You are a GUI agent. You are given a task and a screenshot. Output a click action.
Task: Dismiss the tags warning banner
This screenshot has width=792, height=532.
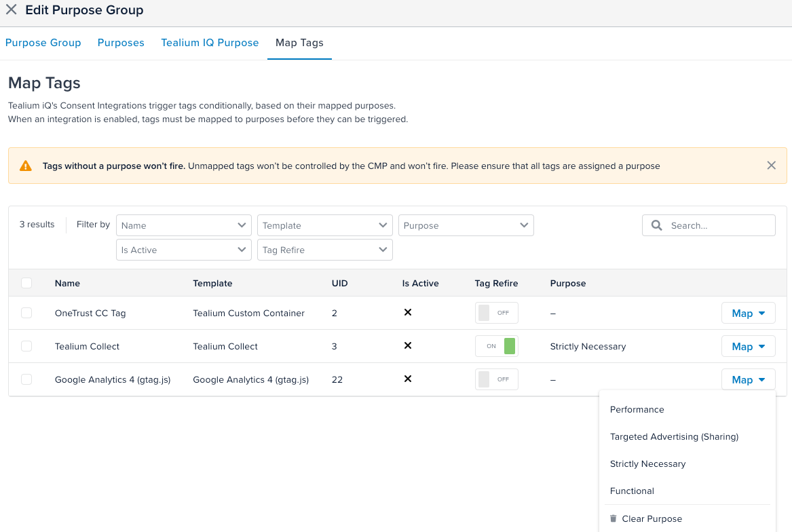771,165
